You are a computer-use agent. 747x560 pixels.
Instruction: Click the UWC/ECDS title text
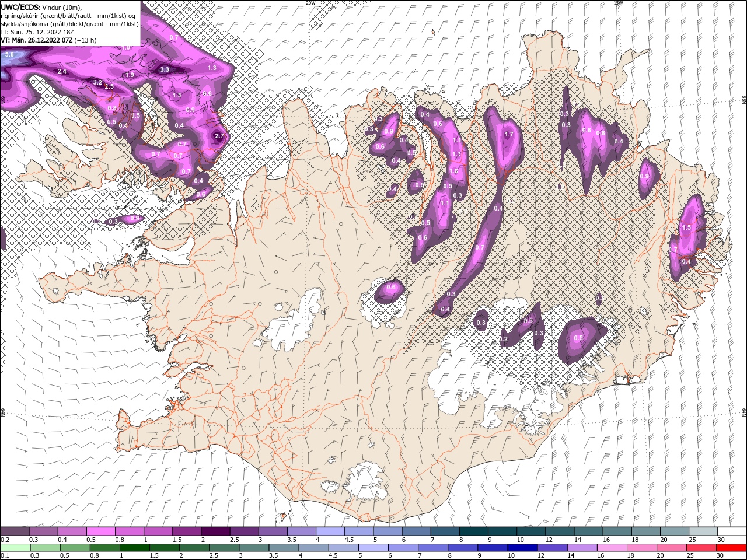click(x=20, y=7)
